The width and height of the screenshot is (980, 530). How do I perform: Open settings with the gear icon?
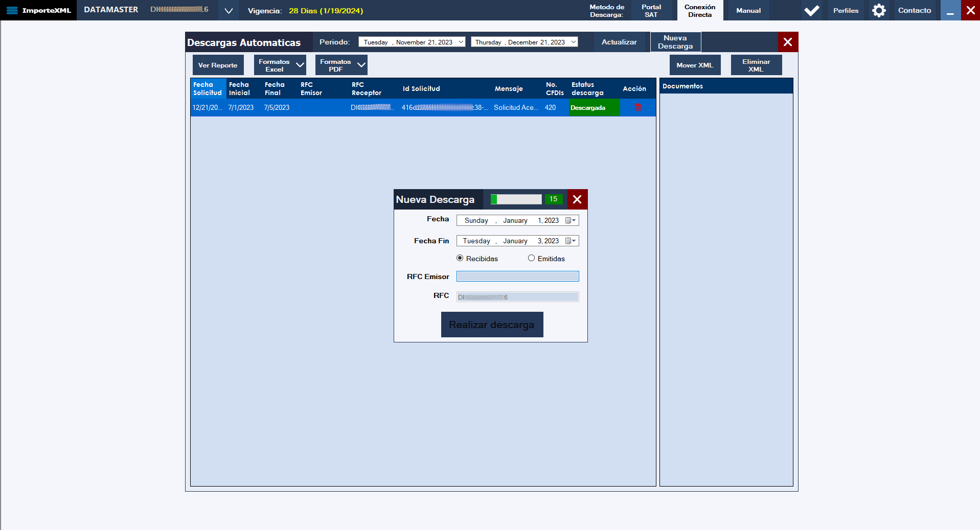click(x=878, y=10)
